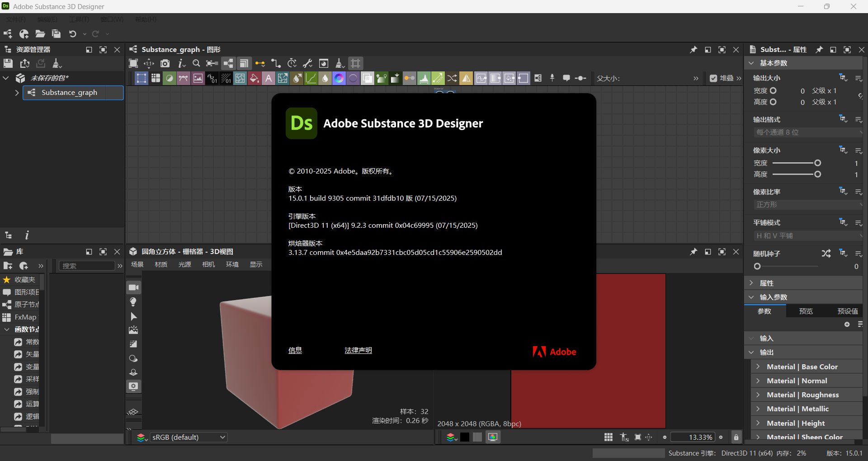Click the new Substance graph icon in main toolbar
The width and height of the screenshot is (868, 461).
[x=8, y=34]
